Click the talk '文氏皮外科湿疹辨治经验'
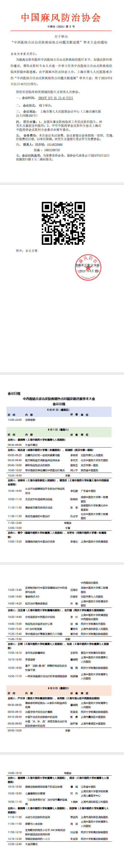This screenshot has height=868, width=124. tap(39, 499)
